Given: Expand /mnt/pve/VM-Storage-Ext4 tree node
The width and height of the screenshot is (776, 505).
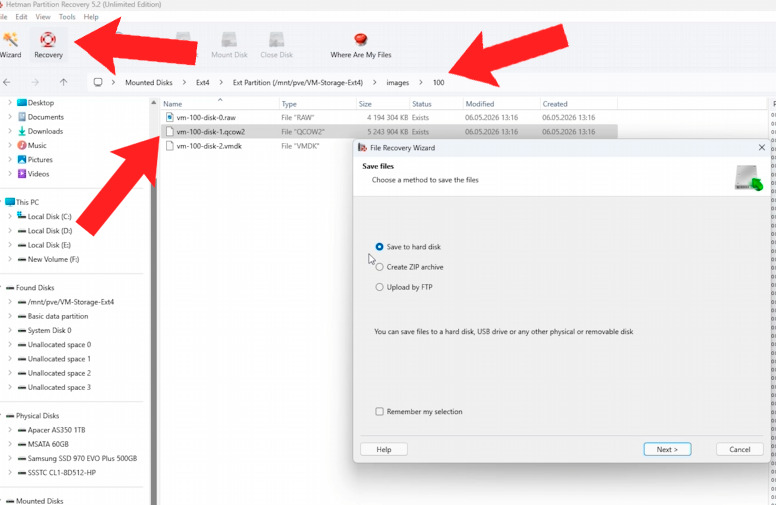Looking at the screenshot, I should pos(10,302).
